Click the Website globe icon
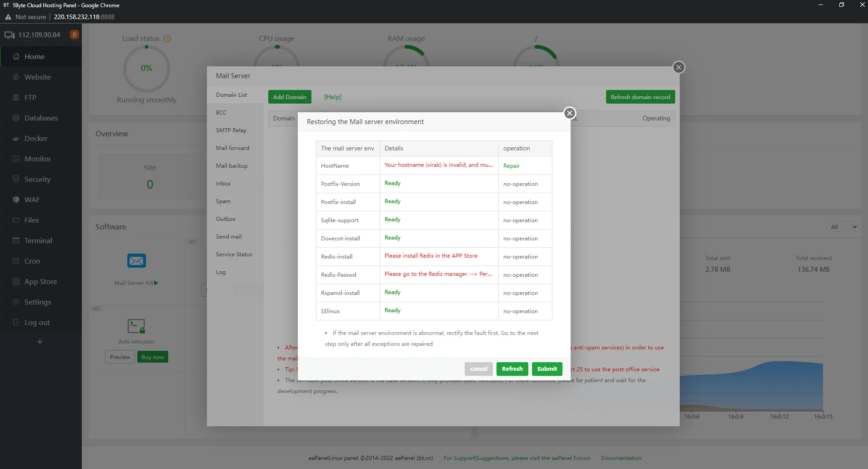Screen dimensions: 868x469 (x=16, y=77)
